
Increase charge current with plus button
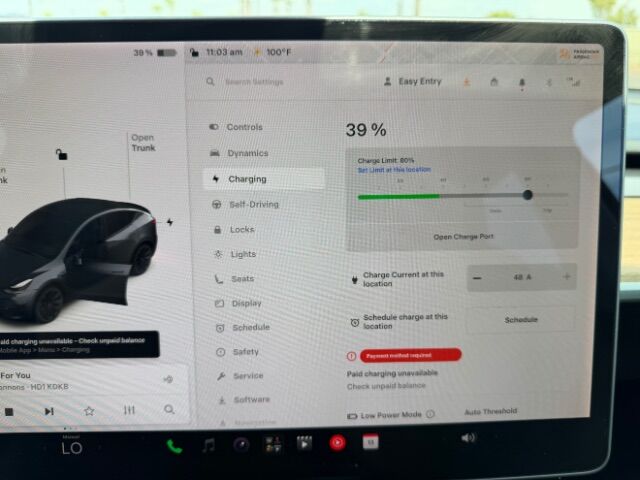pos(566,277)
